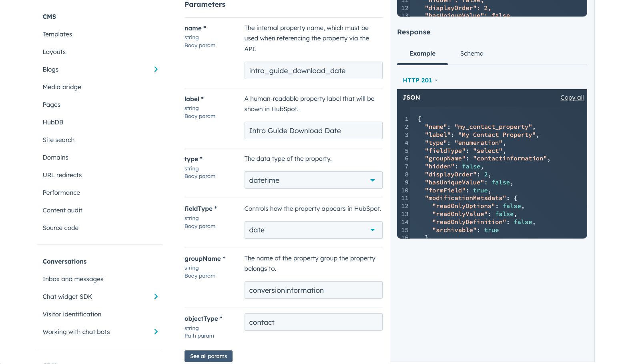Open Templates in the CMS sidebar
Image resolution: width=630 pixels, height=364 pixels.
tap(57, 34)
